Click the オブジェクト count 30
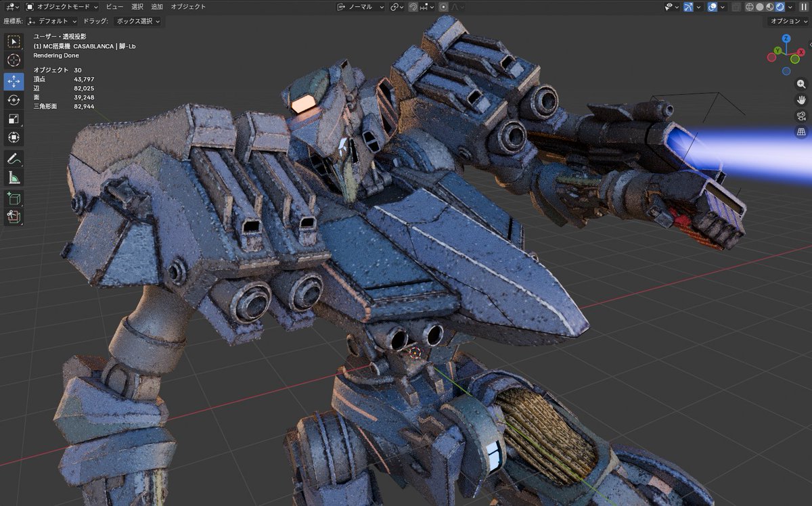 pos(78,70)
